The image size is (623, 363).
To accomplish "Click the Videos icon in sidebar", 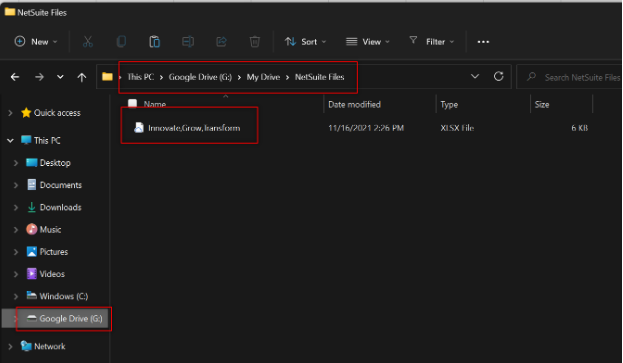I will click(x=32, y=274).
